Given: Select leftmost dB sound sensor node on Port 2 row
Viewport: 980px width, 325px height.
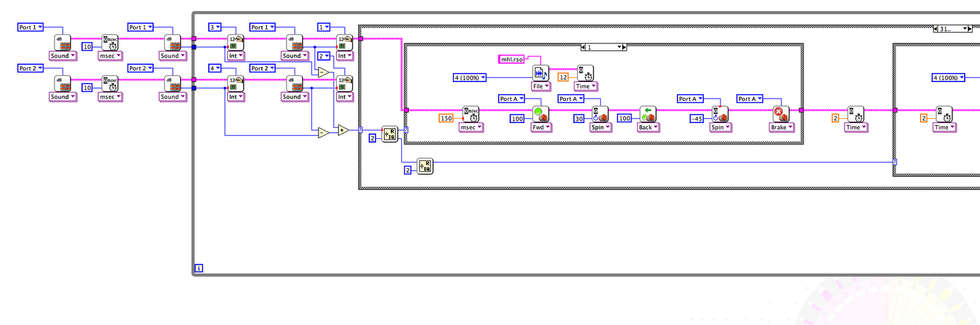Looking at the screenshot, I should (x=62, y=83).
